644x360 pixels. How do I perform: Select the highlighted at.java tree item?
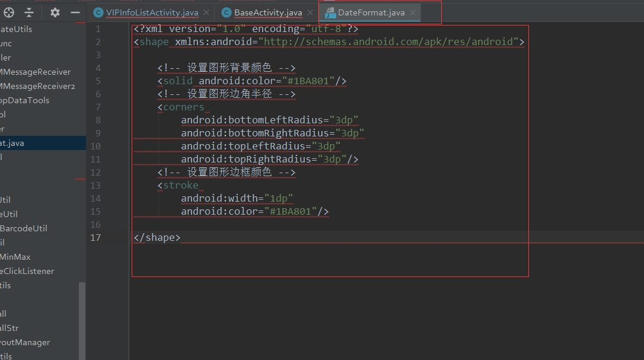pos(43,143)
